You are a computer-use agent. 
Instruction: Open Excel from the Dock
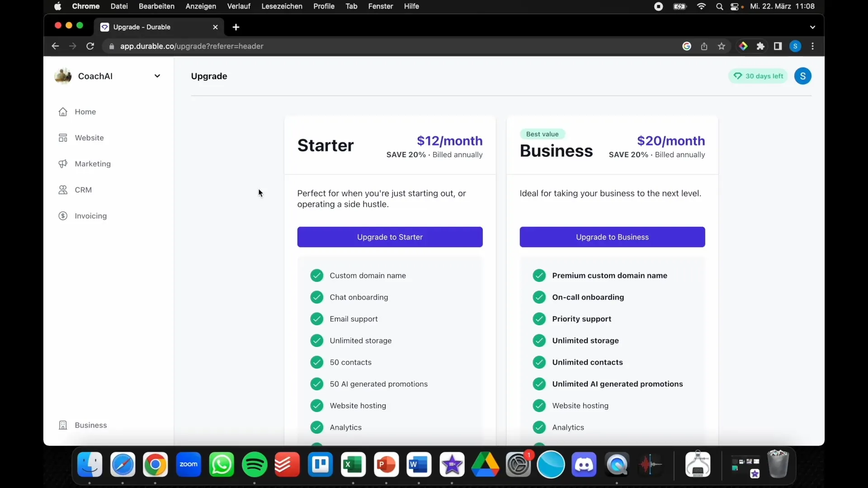(x=353, y=465)
